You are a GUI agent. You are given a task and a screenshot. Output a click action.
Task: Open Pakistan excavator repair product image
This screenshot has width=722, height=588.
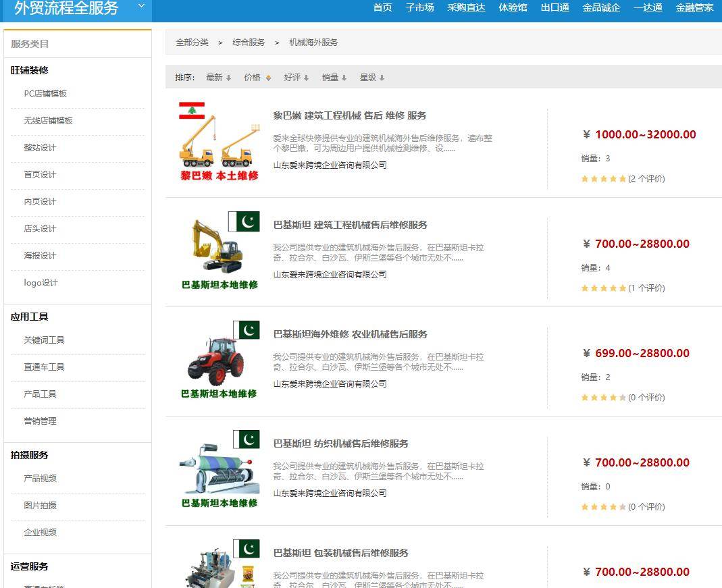(220, 251)
